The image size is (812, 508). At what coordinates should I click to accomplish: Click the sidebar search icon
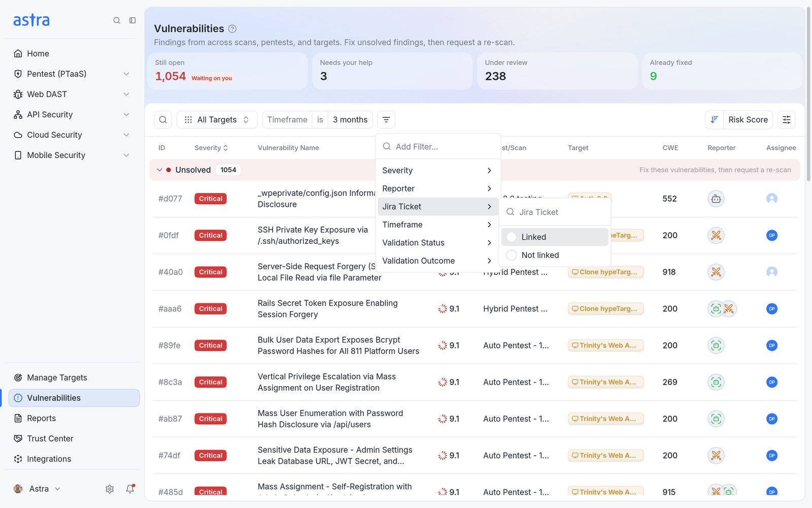pos(117,20)
